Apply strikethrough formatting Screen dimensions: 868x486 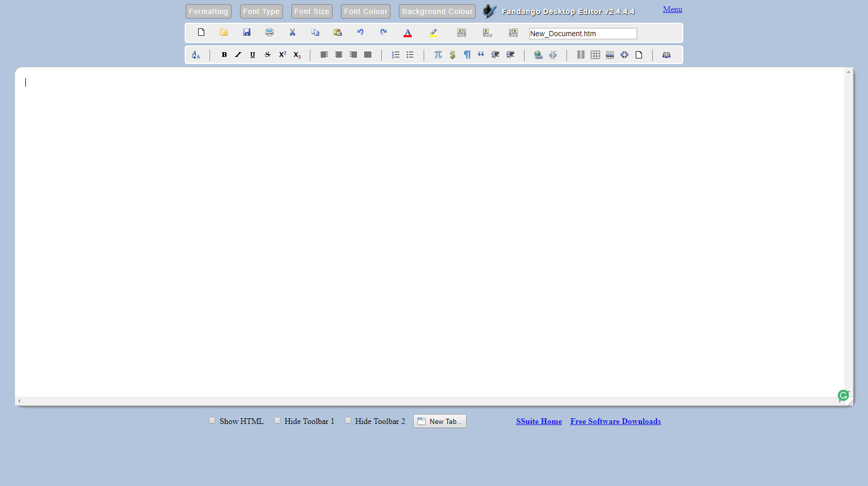[267, 55]
